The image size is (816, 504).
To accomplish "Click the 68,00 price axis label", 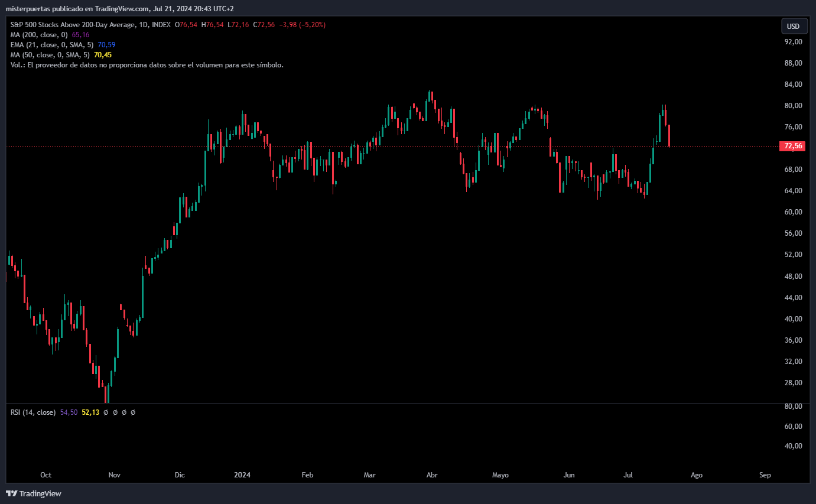I will (x=793, y=170).
